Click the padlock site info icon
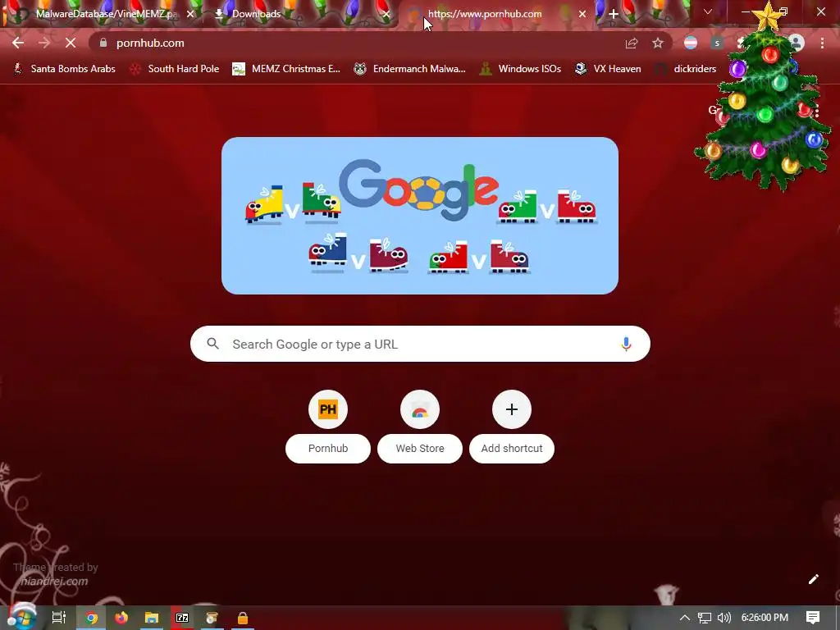840x630 pixels. 103,43
